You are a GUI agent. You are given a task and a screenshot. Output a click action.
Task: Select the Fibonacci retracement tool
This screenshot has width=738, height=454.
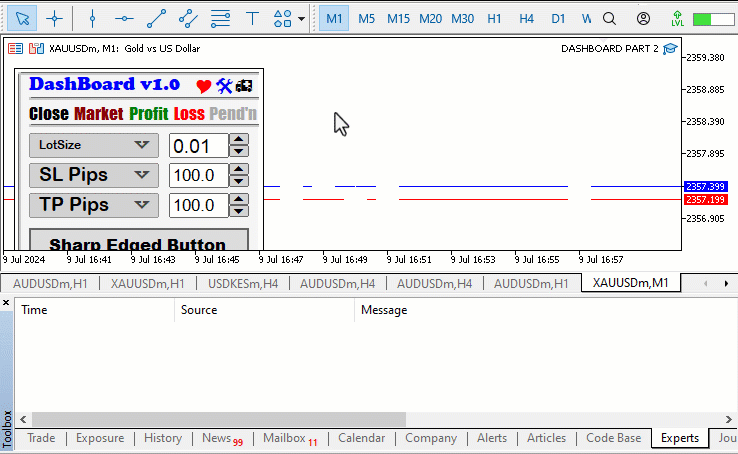[220, 18]
